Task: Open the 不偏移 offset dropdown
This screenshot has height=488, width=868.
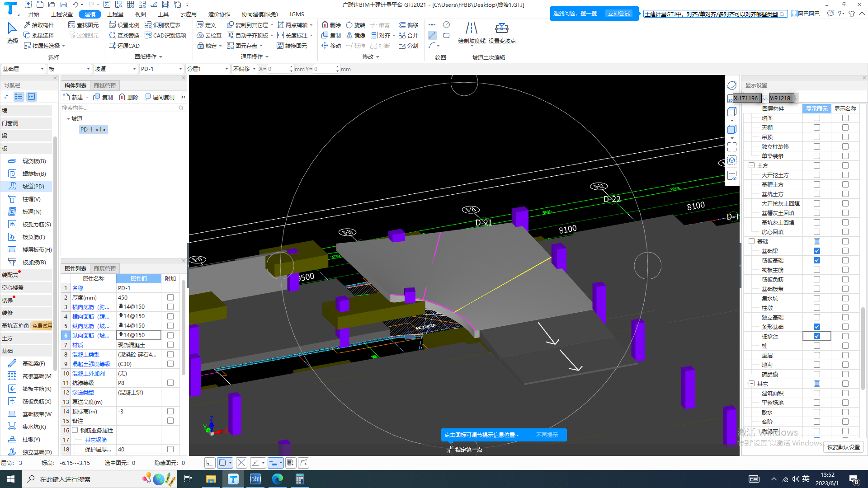Action: 244,69
